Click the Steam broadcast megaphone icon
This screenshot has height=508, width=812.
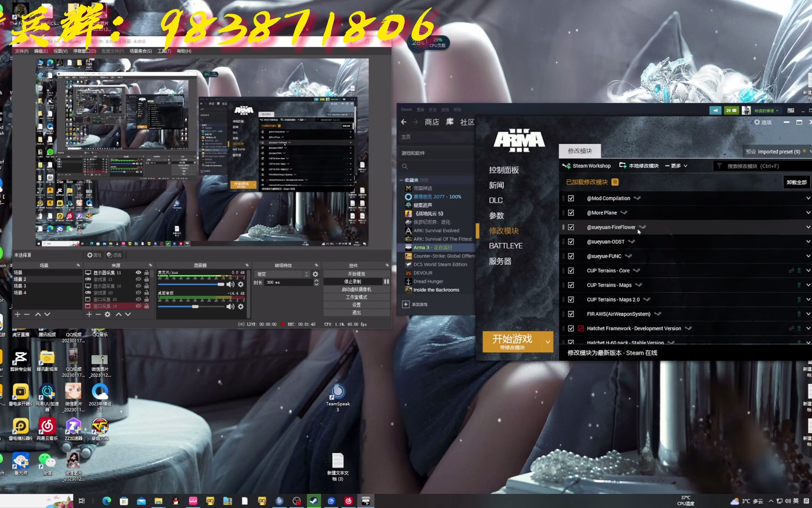coord(715,110)
